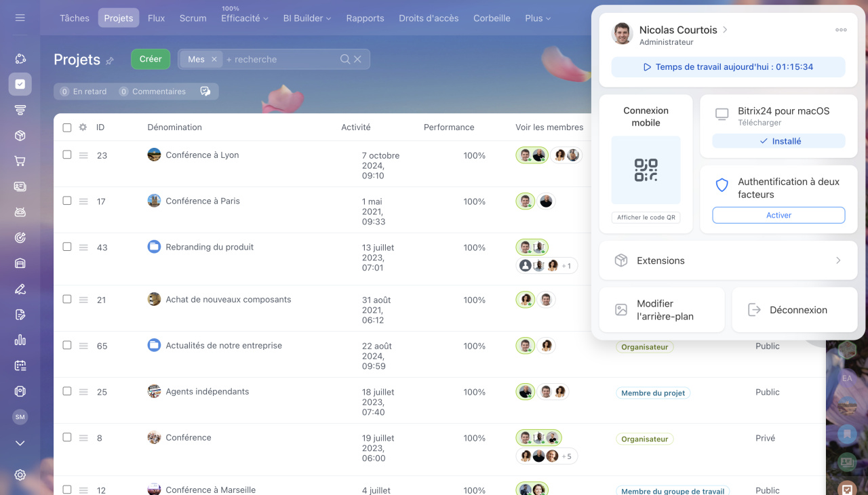This screenshot has width=868, height=495.
Task: Click the chat bubble icon near Commentaires
Action: pyautogui.click(x=205, y=92)
